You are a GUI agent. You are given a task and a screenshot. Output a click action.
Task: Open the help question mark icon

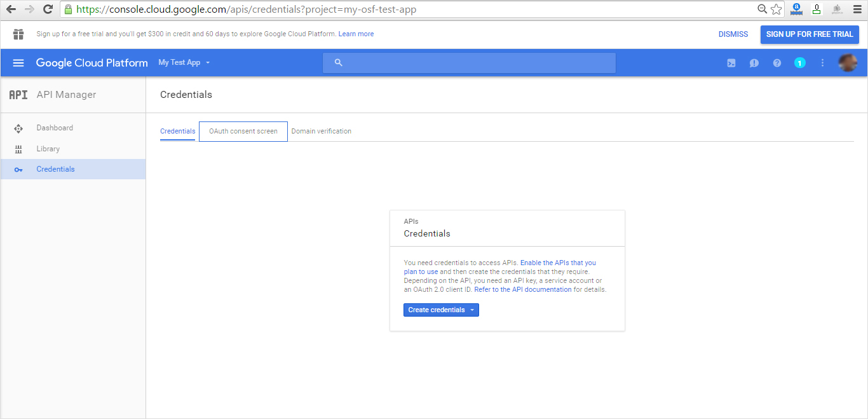(777, 63)
